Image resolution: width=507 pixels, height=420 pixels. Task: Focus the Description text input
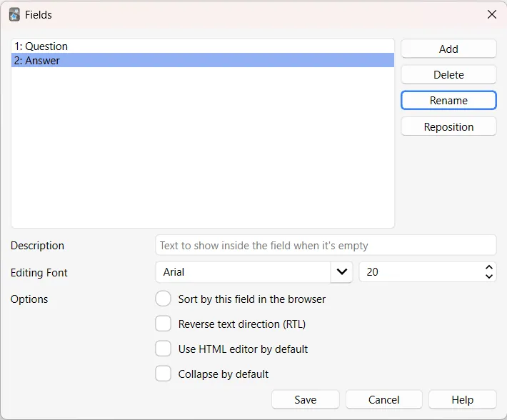point(326,246)
